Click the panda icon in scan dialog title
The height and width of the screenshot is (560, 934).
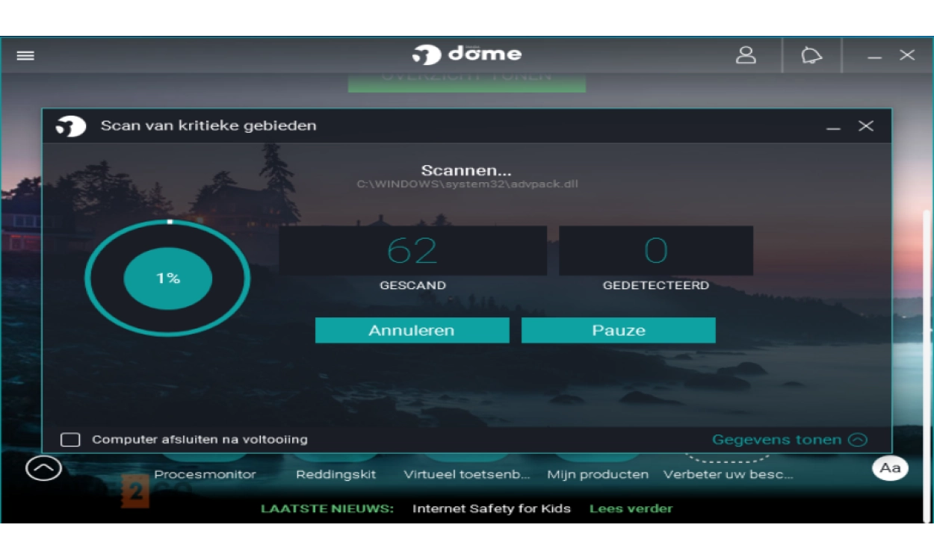pos(71,126)
